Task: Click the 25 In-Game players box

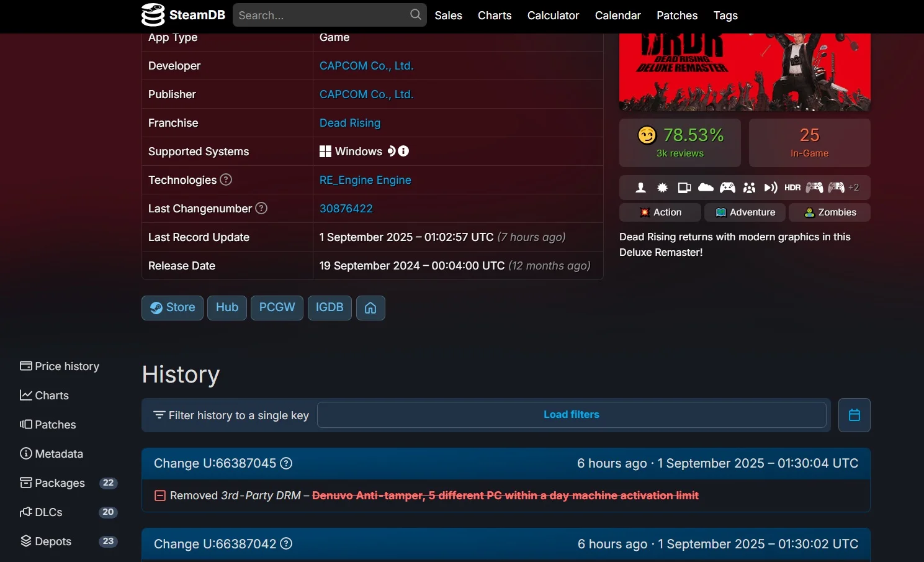Action: tap(810, 143)
